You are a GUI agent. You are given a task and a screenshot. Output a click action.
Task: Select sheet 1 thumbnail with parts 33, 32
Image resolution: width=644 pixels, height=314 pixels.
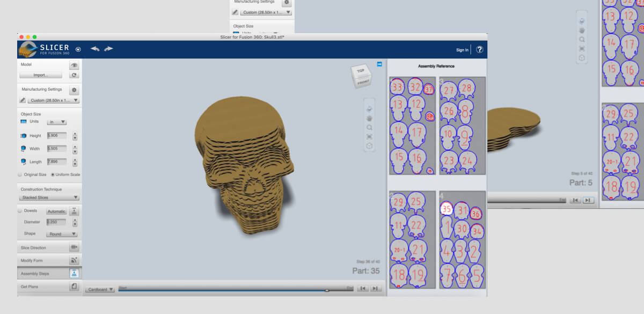tap(412, 126)
